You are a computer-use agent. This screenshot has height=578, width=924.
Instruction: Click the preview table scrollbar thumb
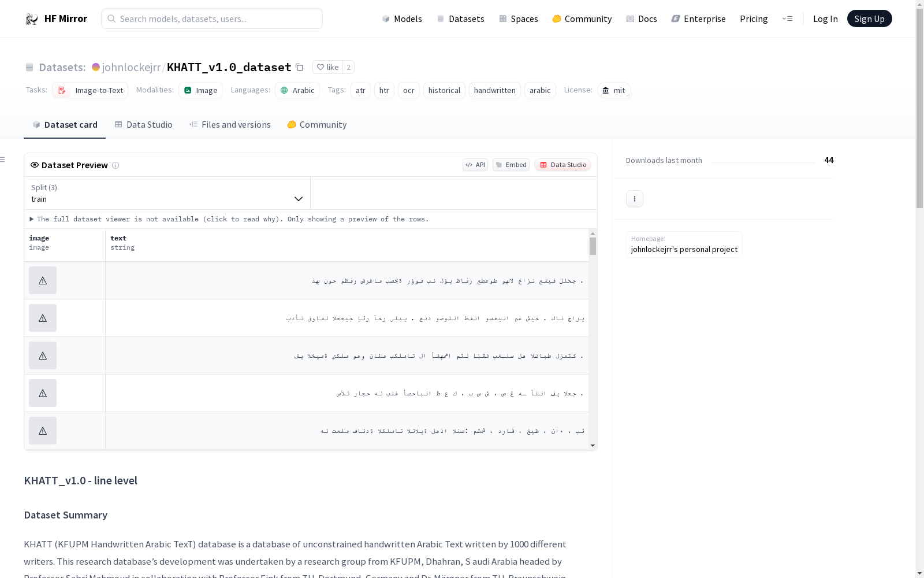(x=593, y=246)
